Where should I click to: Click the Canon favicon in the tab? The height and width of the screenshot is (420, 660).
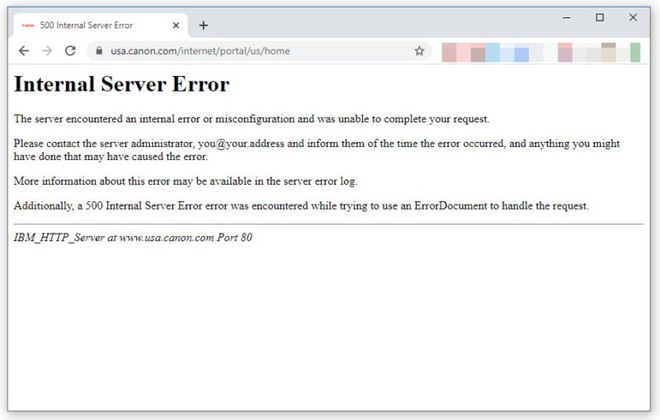pyautogui.click(x=27, y=25)
